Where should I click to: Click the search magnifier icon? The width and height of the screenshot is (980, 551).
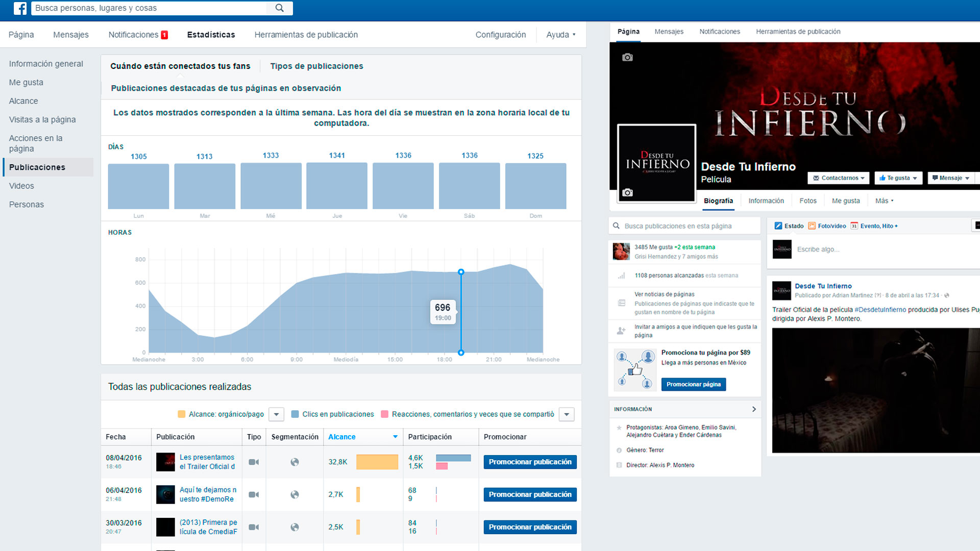(x=279, y=8)
